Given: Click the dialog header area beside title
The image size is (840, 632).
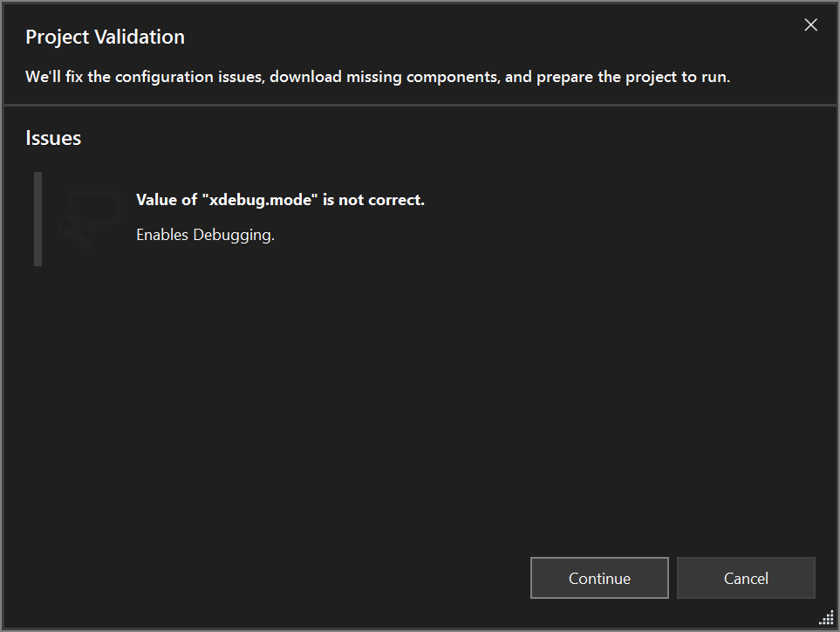Looking at the screenshot, I should [480, 38].
